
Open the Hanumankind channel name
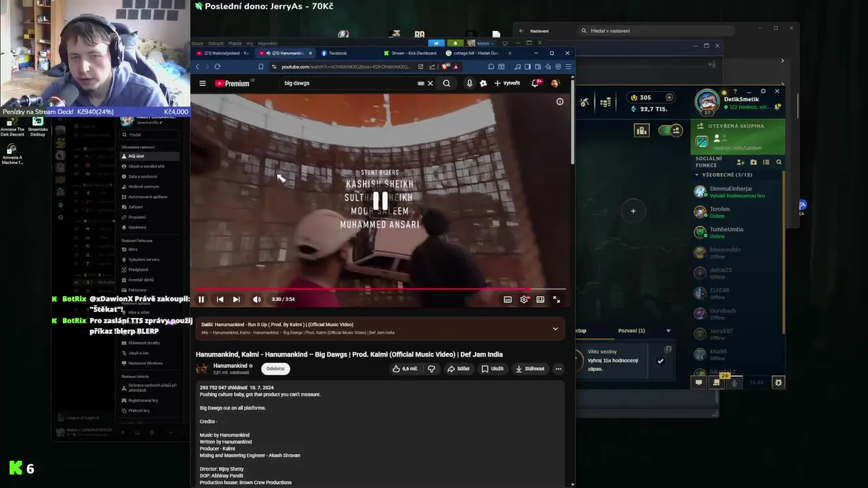230,366
